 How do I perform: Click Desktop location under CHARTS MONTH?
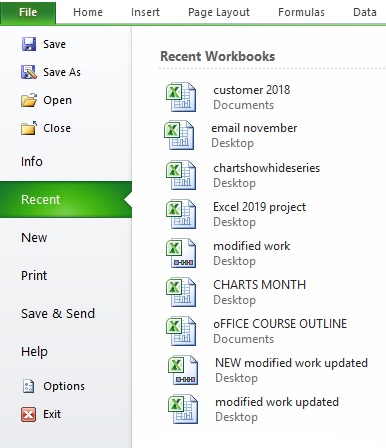pos(235,300)
